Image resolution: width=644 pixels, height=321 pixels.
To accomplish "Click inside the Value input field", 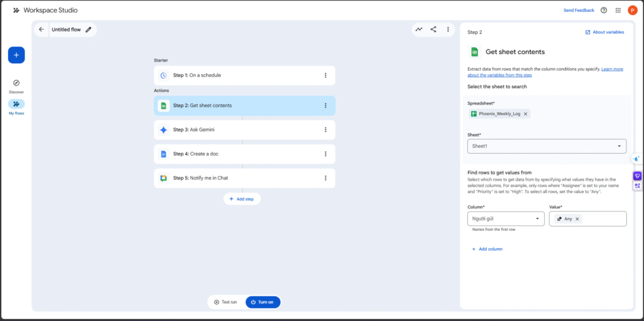I will 604,219.
